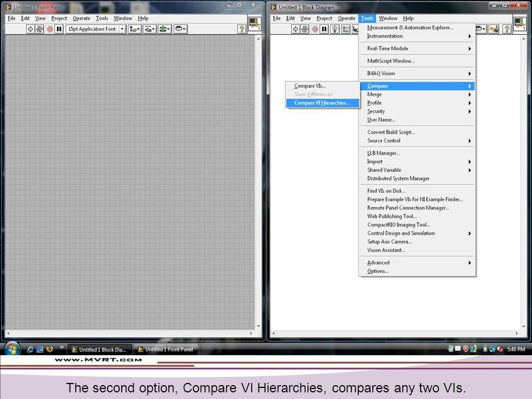532x399 pixels.
Task: Choose User Name from Tools menu
Action: click(417, 120)
